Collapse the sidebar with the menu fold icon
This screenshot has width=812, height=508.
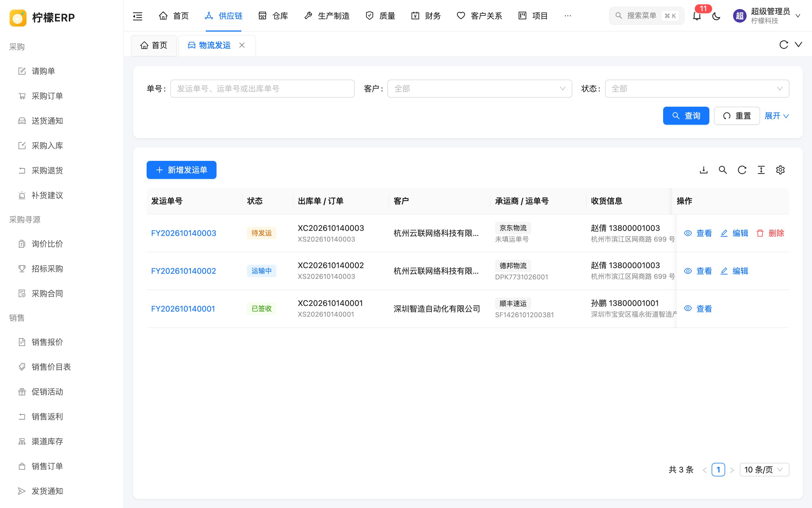coord(138,16)
